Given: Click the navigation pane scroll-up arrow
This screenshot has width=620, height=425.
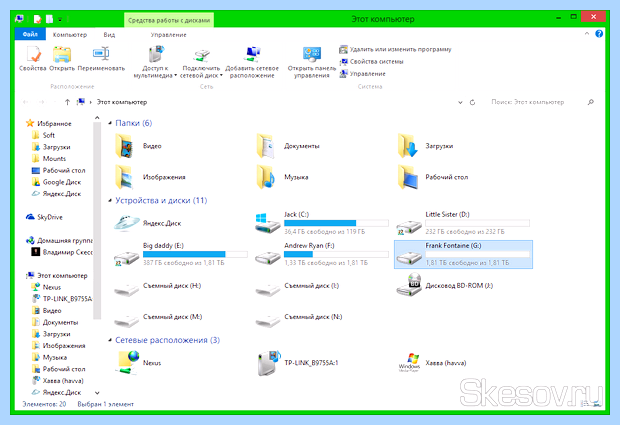Looking at the screenshot, I should pos(97,118).
